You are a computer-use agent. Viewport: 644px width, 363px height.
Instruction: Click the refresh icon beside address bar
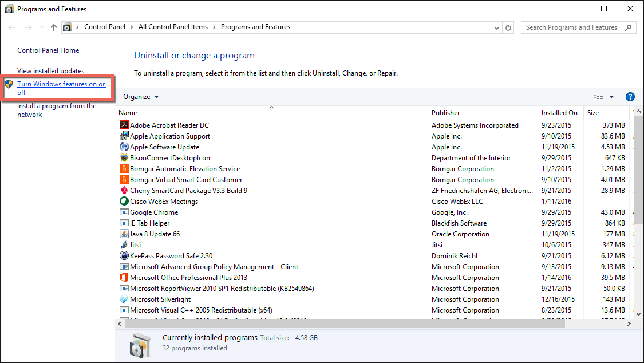(508, 27)
